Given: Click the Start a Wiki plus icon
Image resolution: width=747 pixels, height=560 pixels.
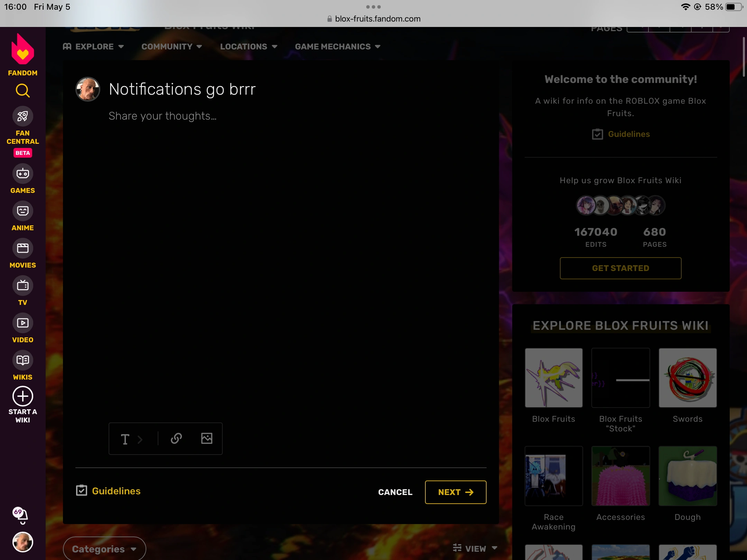Looking at the screenshot, I should pos(22,396).
